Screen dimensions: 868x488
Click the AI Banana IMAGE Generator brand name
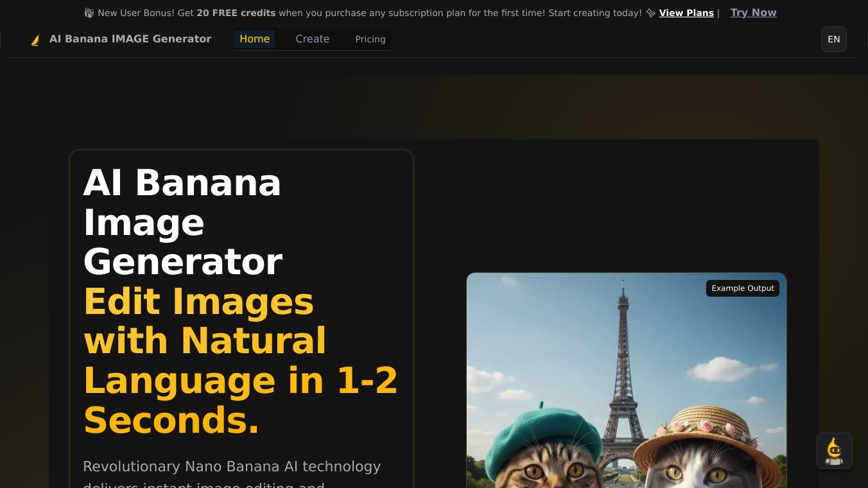point(130,39)
